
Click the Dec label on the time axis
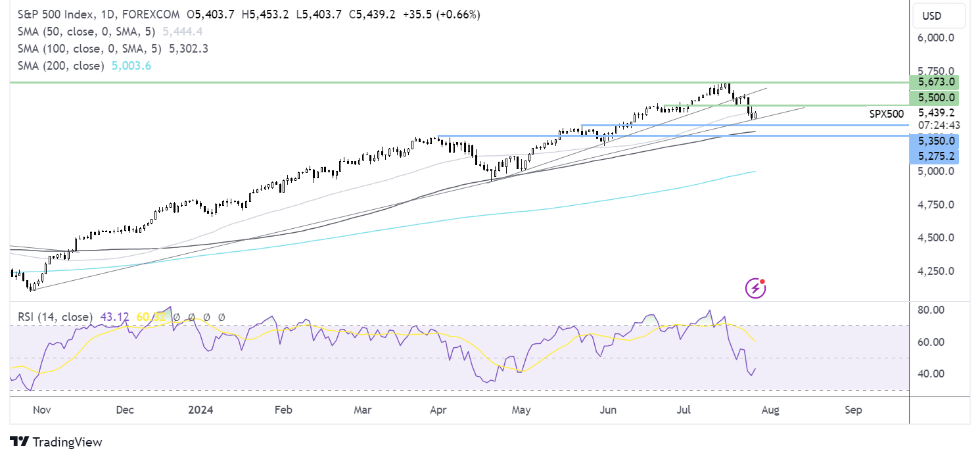124,410
